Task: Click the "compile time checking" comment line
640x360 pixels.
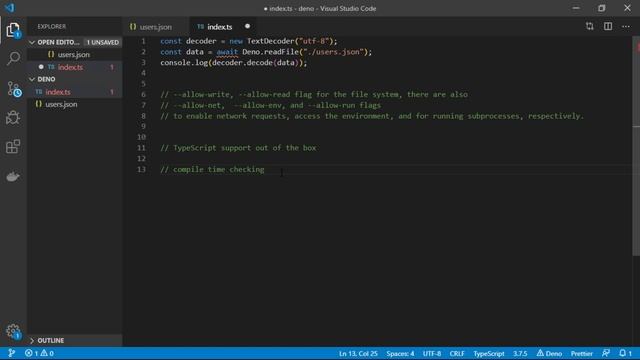Action: [x=212, y=169]
